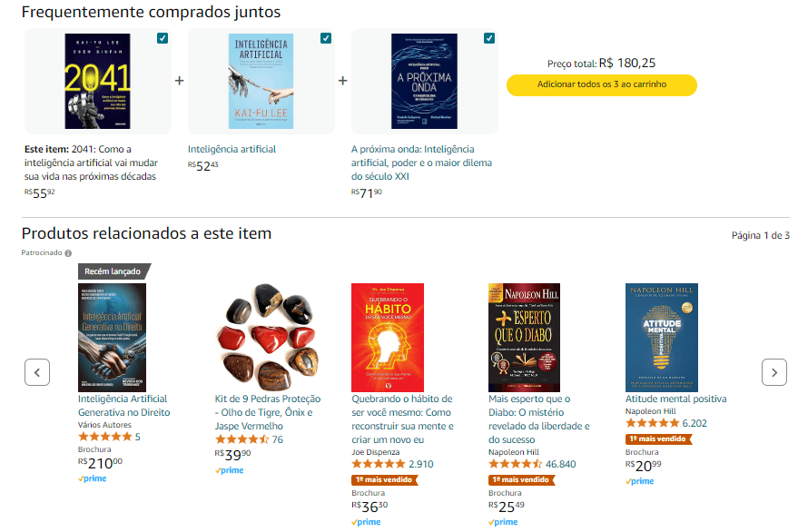Add all 3 items to cart
The width and height of the screenshot is (798, 532).
click(x=601, y=84)
